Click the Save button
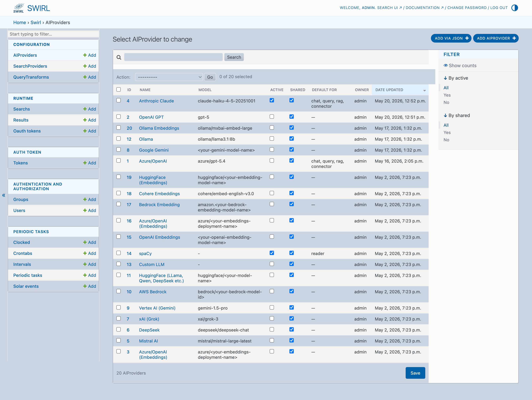Screen dimensions: 532x400 point(415,373)
